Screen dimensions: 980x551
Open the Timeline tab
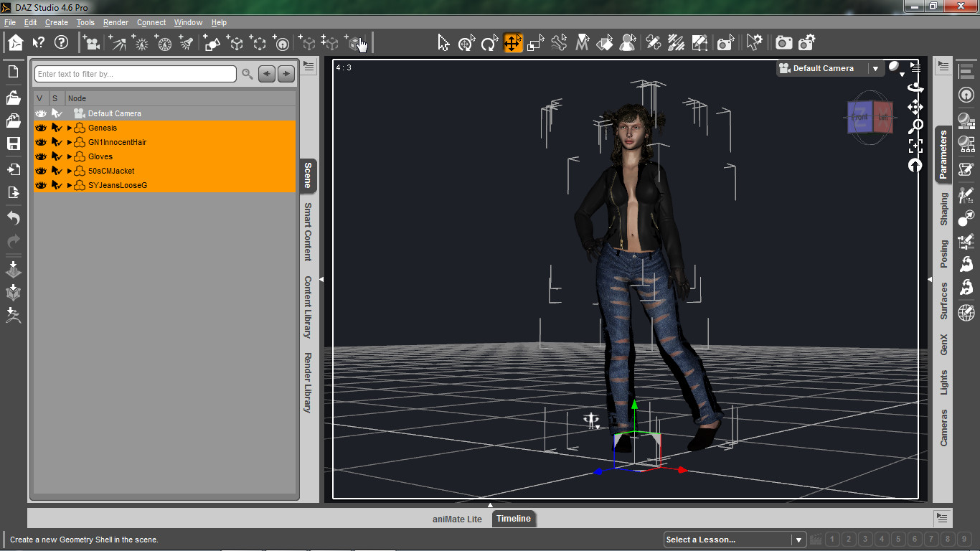[514, 519]
